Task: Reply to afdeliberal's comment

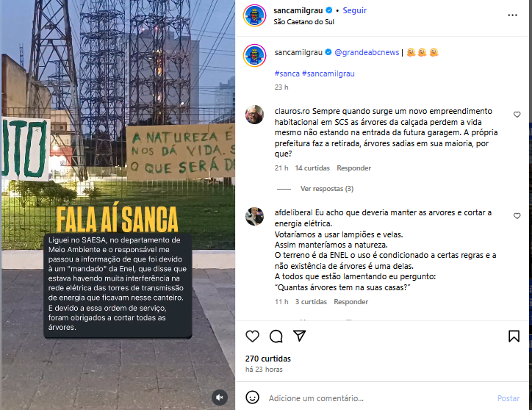Action: (x=351, y=302)
